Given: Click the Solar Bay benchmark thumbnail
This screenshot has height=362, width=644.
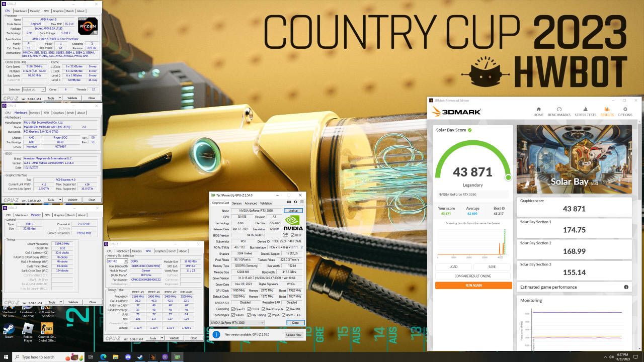Looking at the screenshot, I should [574, 159].
